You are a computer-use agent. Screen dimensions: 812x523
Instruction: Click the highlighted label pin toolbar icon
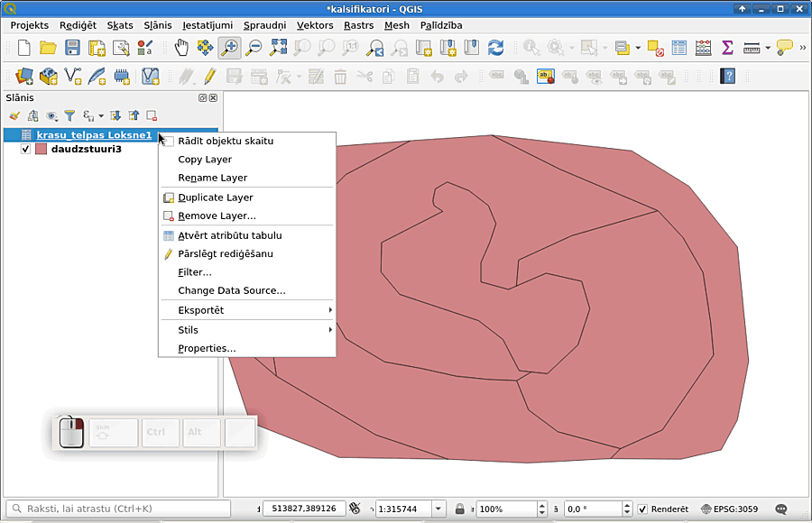tap(545, 77)
